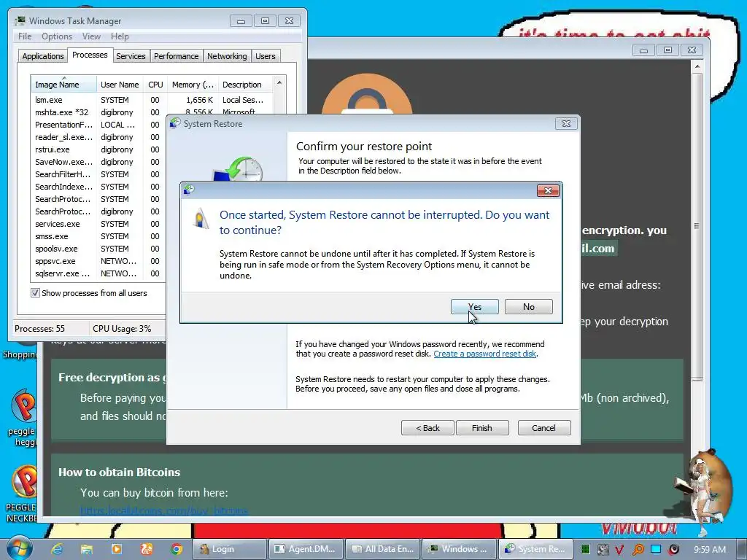Click Yes to confirm System Restore
The height and width of the screenshot is (560, 747).
pos(474,307)
